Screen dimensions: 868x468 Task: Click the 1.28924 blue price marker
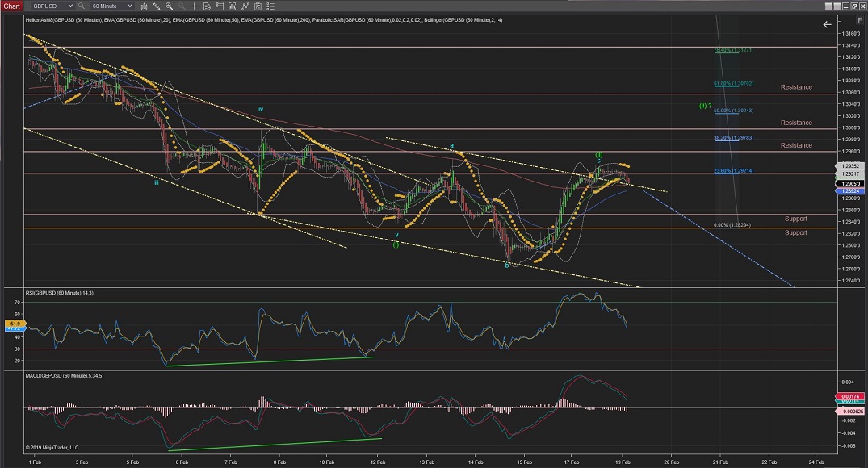(x=850, y=191)
